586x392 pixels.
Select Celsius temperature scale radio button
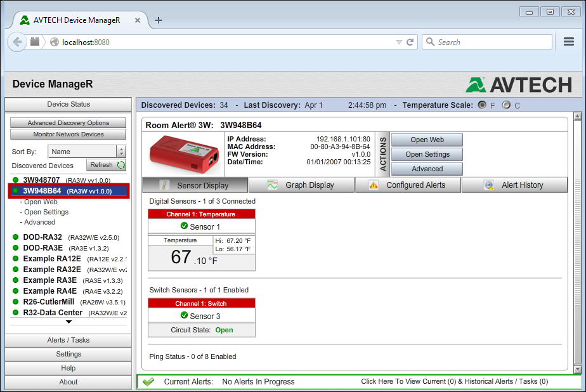pos(506,105)
